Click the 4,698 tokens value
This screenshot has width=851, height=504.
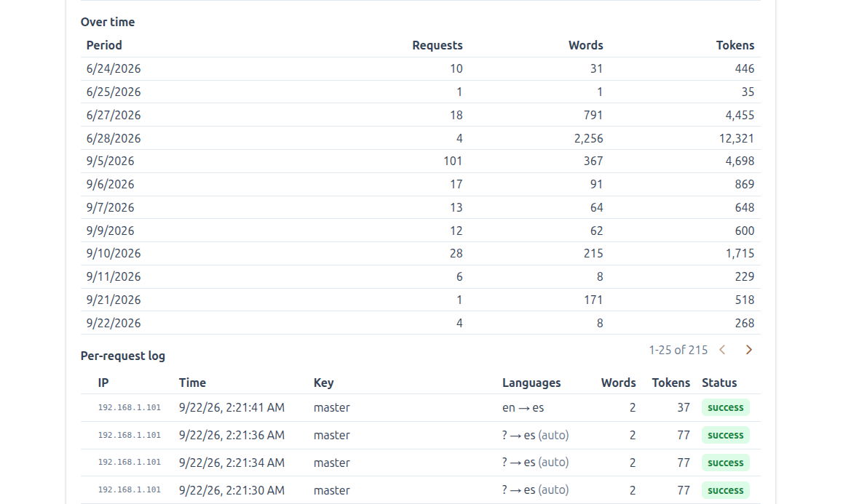click(x=740, y=161)
